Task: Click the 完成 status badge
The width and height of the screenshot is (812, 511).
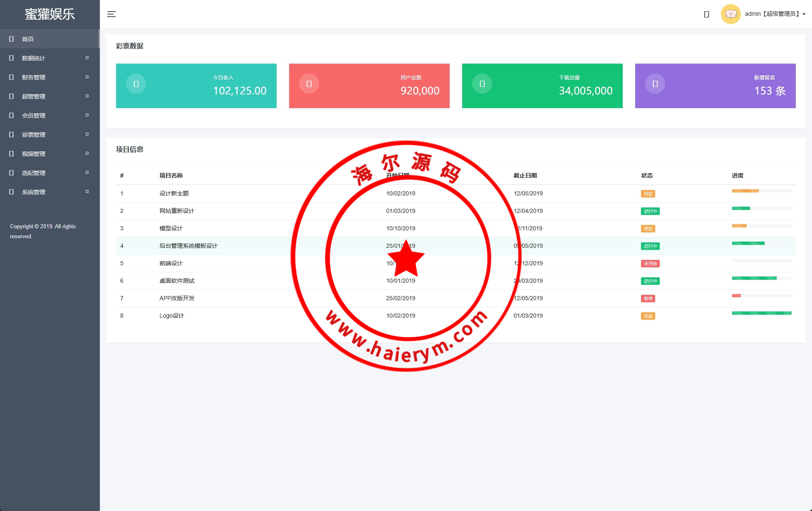Action: (648, 316)
